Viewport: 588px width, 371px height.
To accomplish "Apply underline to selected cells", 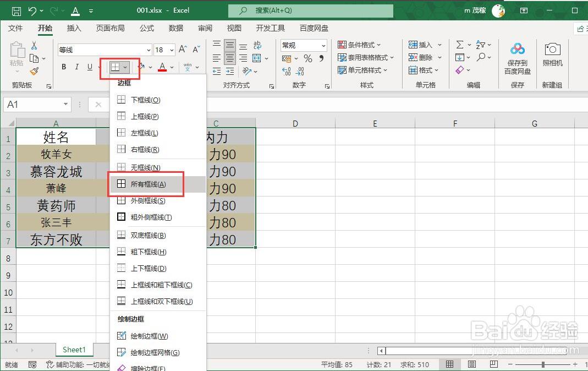I will (89, 67).
